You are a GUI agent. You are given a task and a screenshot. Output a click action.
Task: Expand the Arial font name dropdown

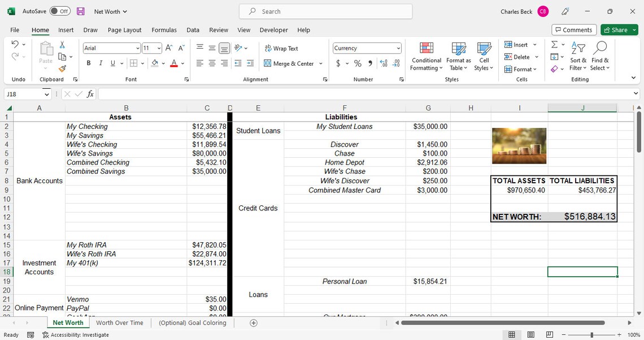point(138,48)
